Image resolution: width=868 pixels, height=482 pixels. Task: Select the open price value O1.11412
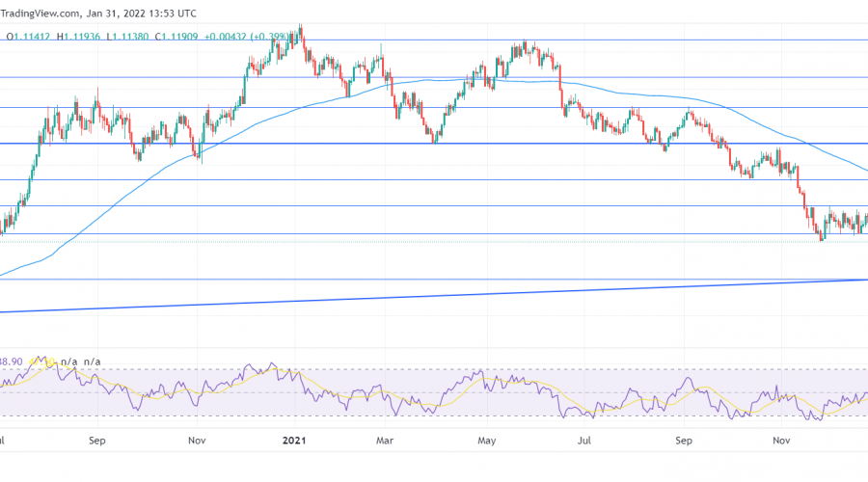pyautogui.click(x=28, y=37)
